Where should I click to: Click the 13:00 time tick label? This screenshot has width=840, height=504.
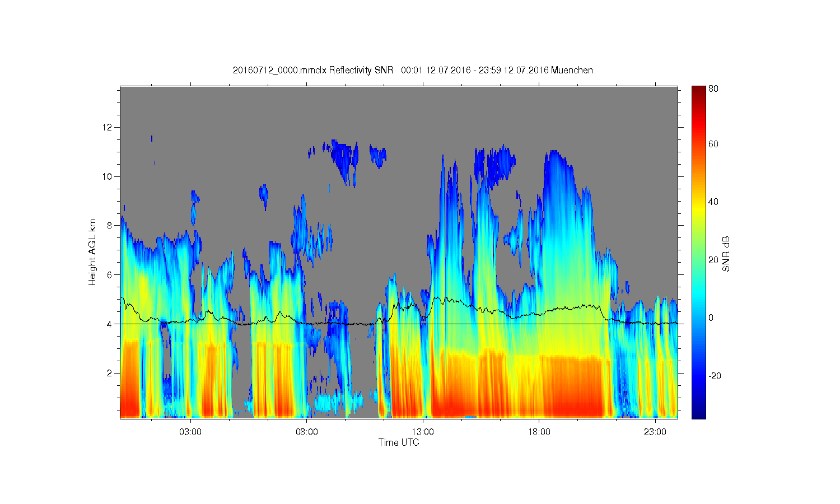tap(423, 432)
